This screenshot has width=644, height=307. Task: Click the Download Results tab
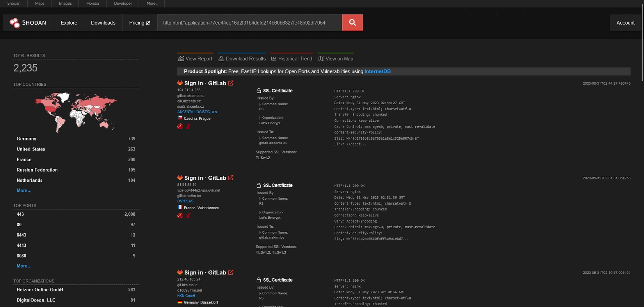(x=242, y=59)
